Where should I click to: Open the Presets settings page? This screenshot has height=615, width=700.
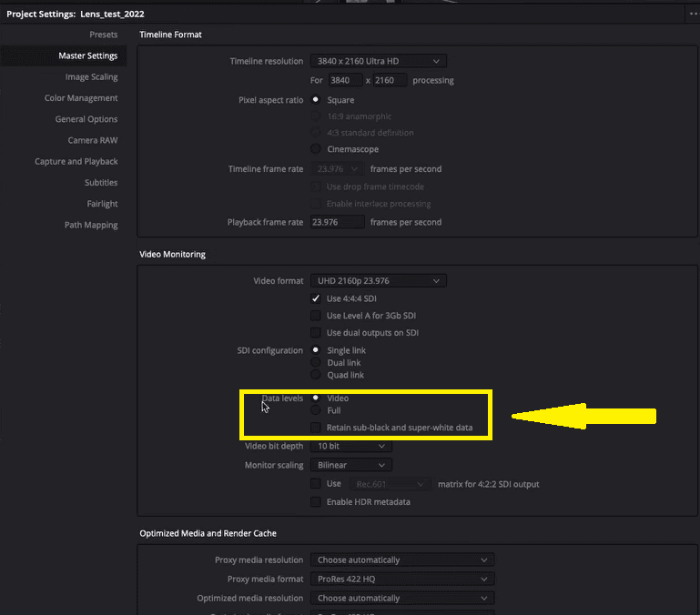click(103, 35)
